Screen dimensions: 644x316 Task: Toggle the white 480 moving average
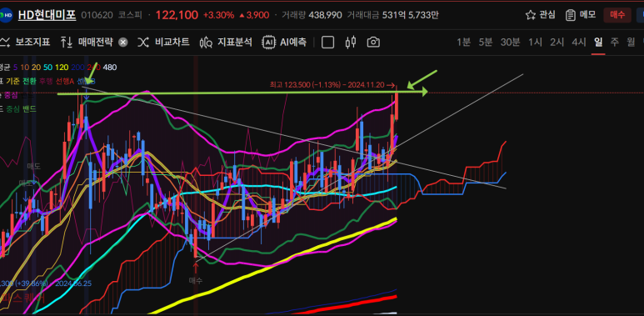(x=110, y=68)
